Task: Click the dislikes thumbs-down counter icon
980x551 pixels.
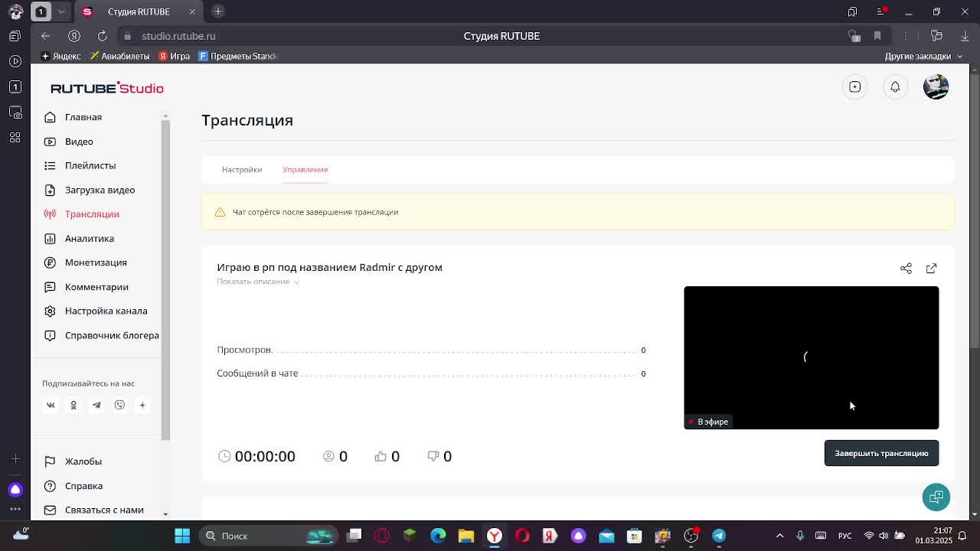Action: point(433,456)
